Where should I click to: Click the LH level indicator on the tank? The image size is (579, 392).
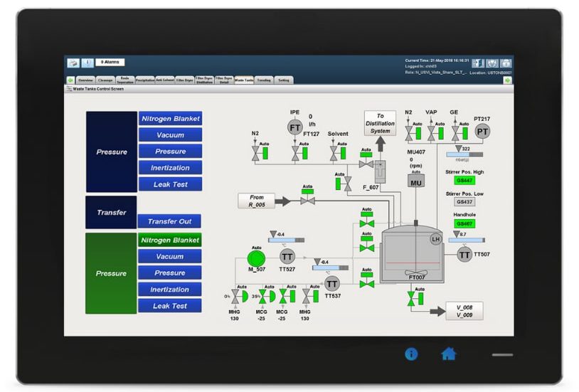pos(436,240)
